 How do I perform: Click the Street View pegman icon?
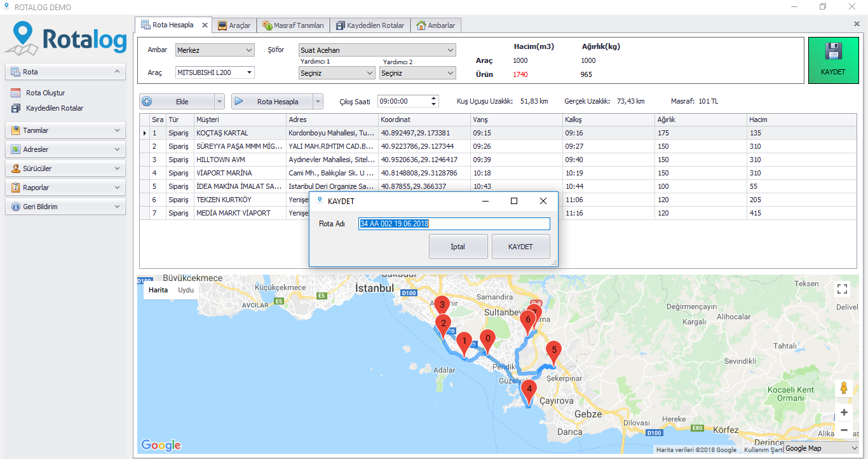point(844,388)
